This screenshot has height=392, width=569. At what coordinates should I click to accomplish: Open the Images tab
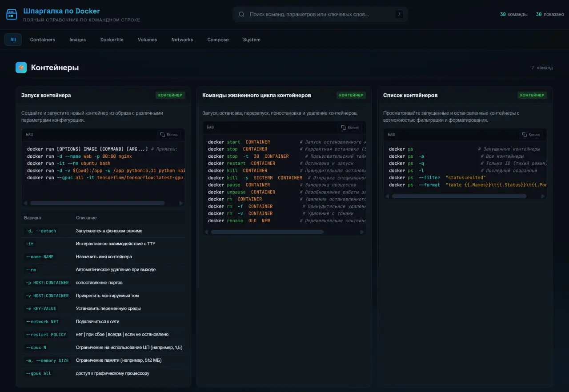pyautogui.click(x=78, y=40)
